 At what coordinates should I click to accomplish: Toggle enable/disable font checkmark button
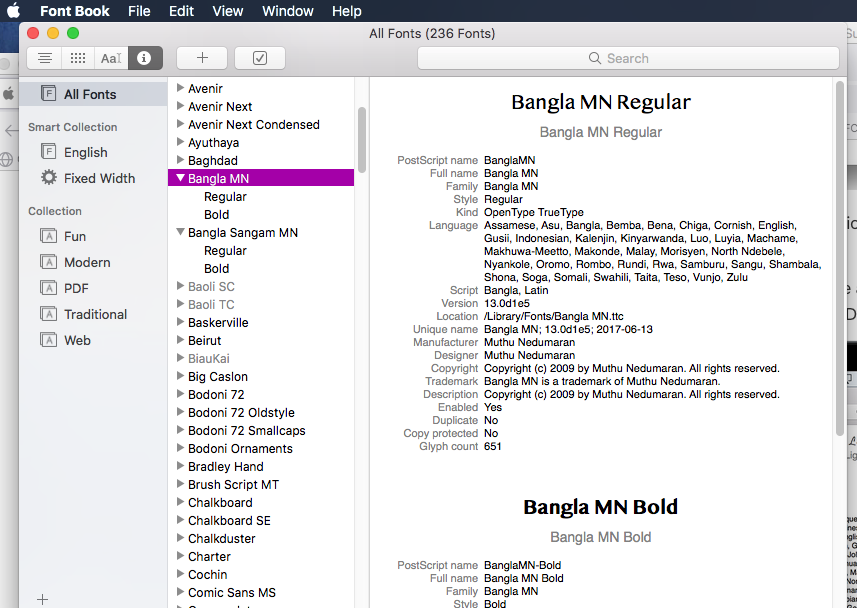(260, 58)
